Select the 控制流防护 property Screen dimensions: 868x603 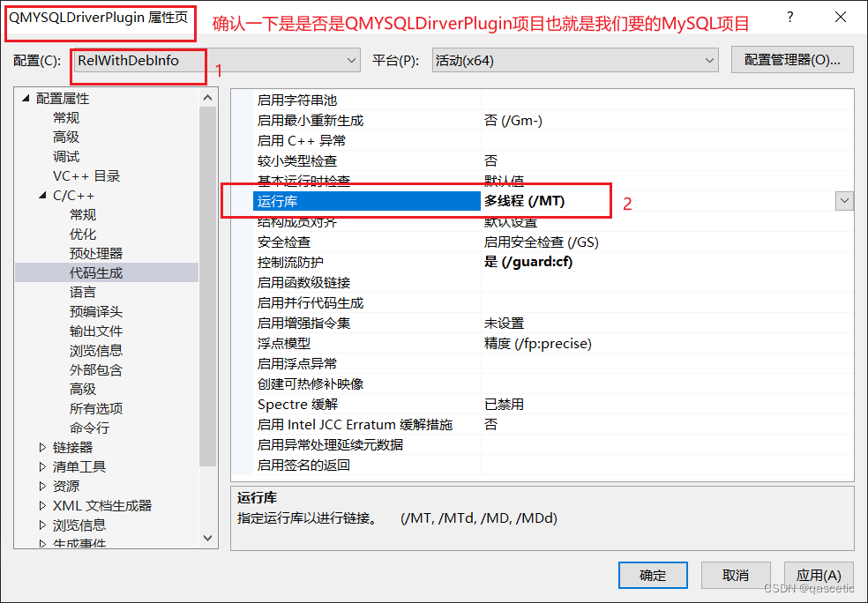(290, 262)
